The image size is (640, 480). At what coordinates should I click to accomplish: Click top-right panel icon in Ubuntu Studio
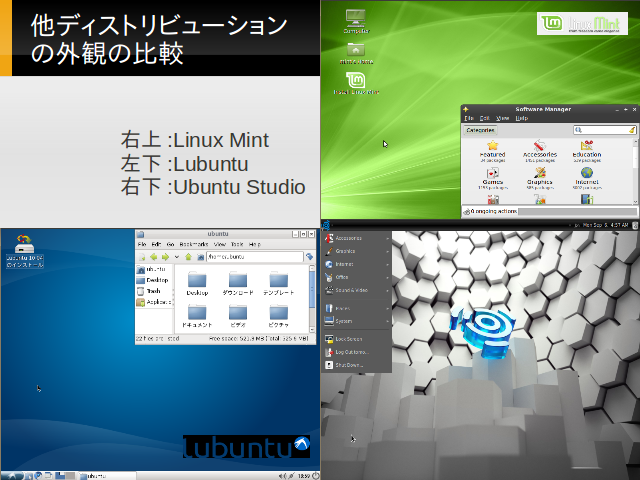pyautogui.click(x=635, y=225)
